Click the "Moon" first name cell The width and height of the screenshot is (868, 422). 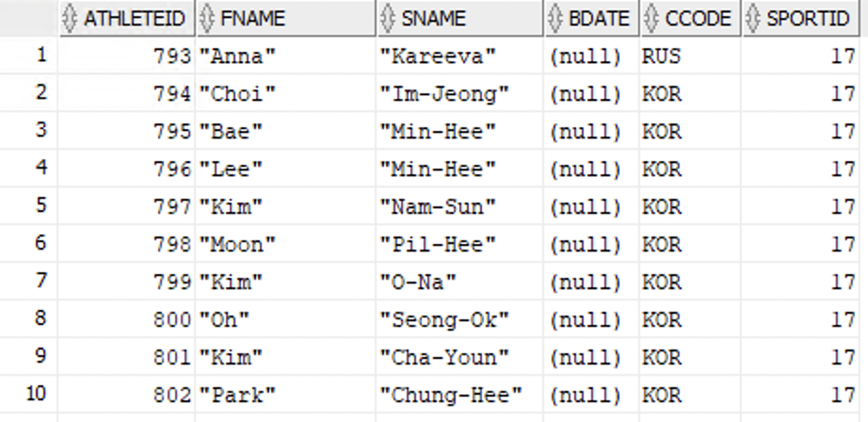[x=237, y=244]
